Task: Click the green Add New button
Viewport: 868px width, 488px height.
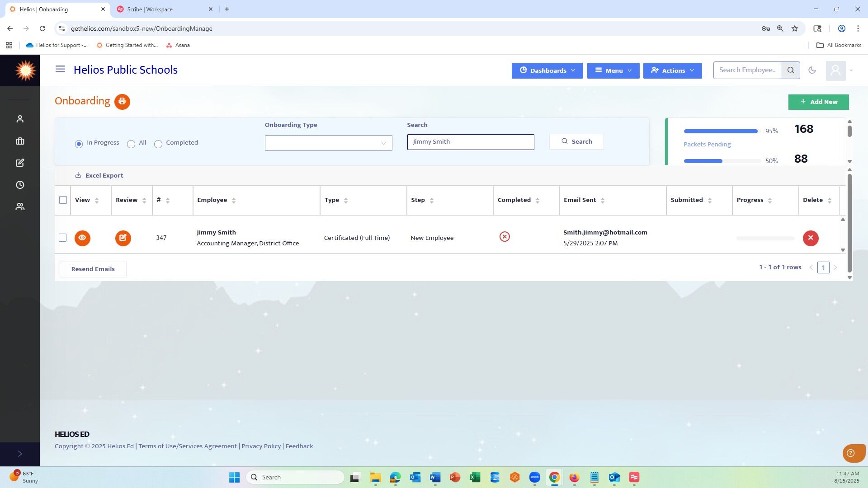Action: point(819,102)
